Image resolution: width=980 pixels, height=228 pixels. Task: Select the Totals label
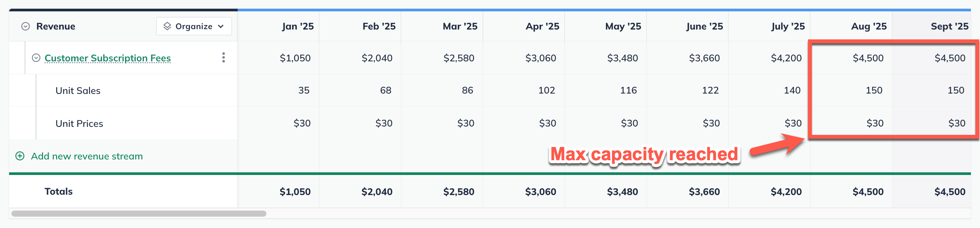tap(58, 191)
